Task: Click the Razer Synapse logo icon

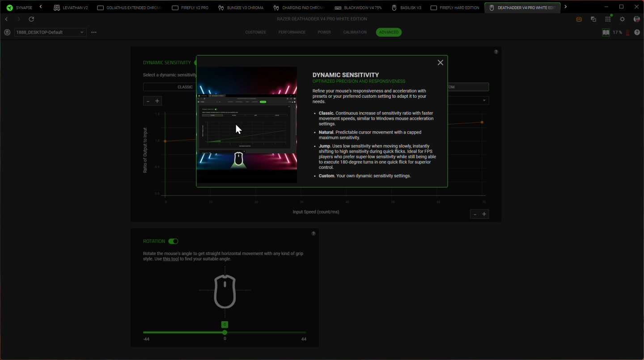Action: pos(9,8)
